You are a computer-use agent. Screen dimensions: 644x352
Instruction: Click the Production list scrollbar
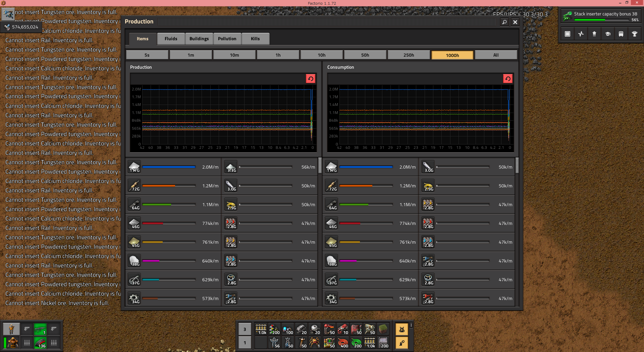pyautogui.click(x=320, y=165)
